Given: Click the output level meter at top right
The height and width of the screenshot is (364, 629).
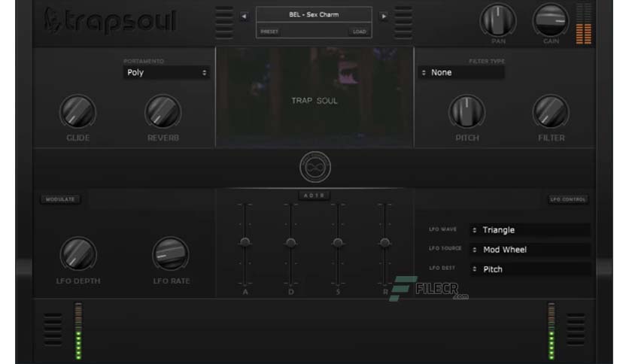Looking at the screenshot, I should click(x=584, y=23).
